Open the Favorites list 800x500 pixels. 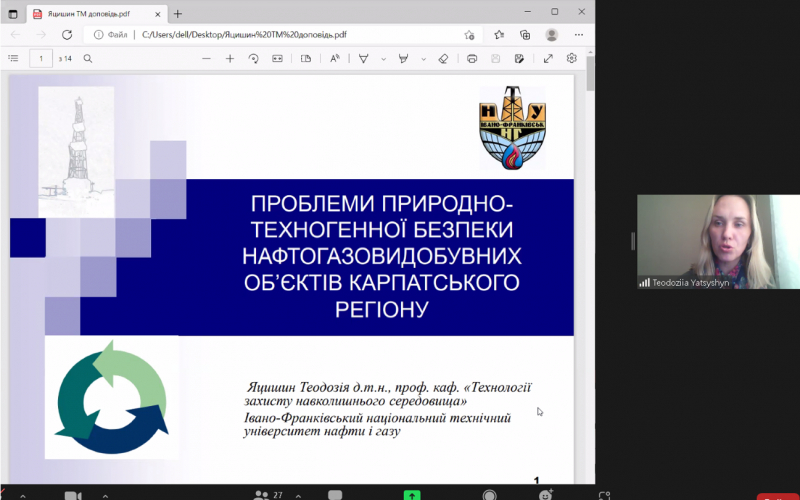(x=499, y=35)
